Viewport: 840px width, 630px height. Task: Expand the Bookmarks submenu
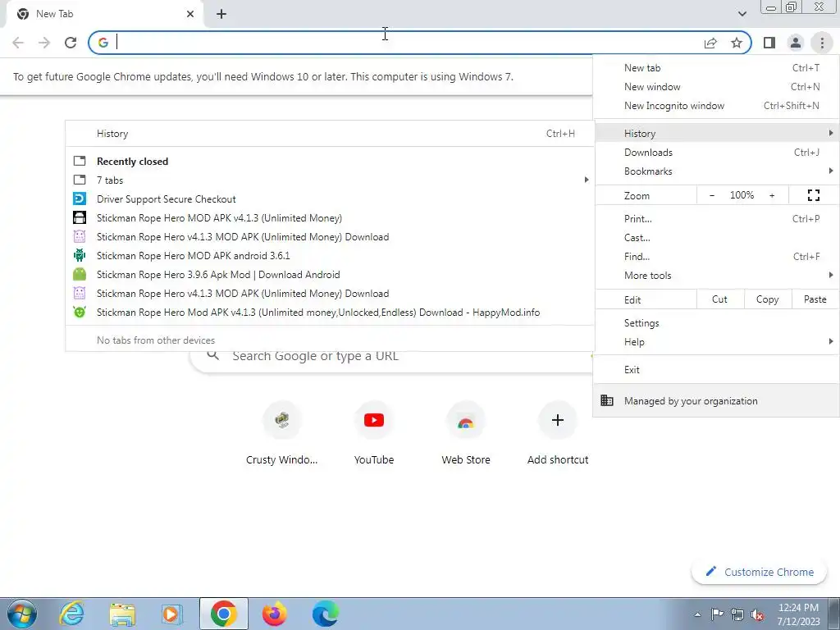pos(716,171)
